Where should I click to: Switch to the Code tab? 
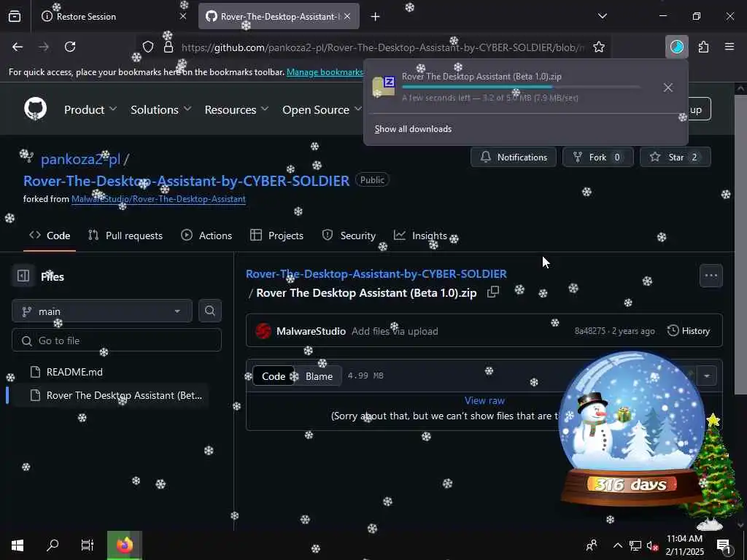tap(50, 236)
